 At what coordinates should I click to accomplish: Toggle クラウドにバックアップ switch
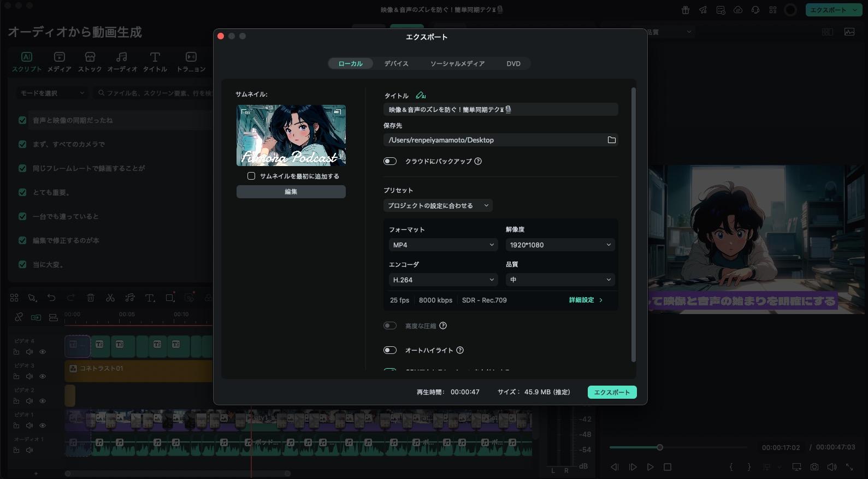pos(390,161)
